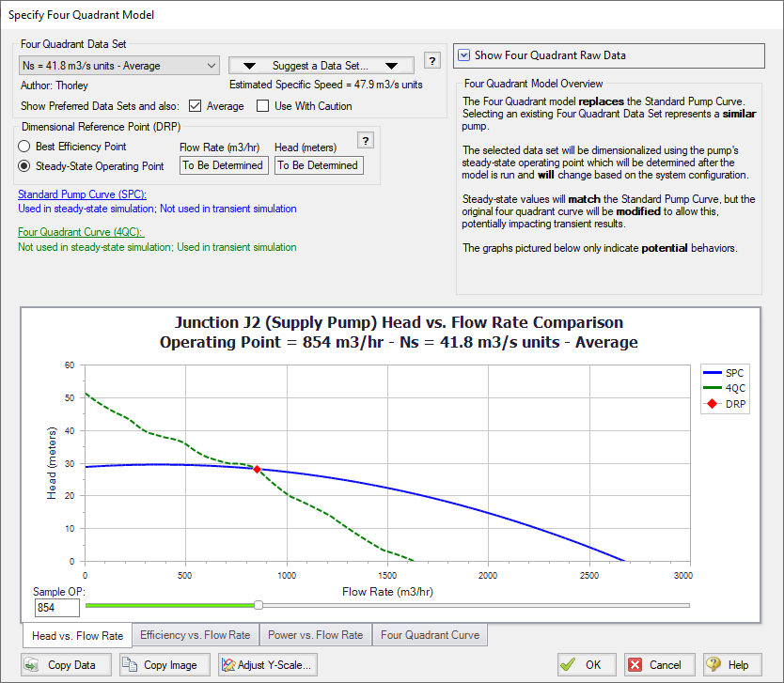
Task: Click the Sample OP value field showing 854
Action: pos(55,608)
